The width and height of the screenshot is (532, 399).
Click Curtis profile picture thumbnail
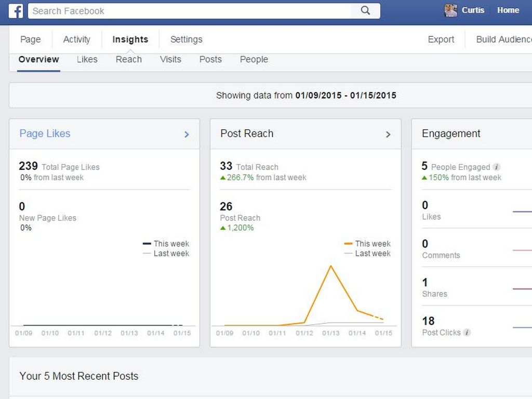(x=451, y=10)
